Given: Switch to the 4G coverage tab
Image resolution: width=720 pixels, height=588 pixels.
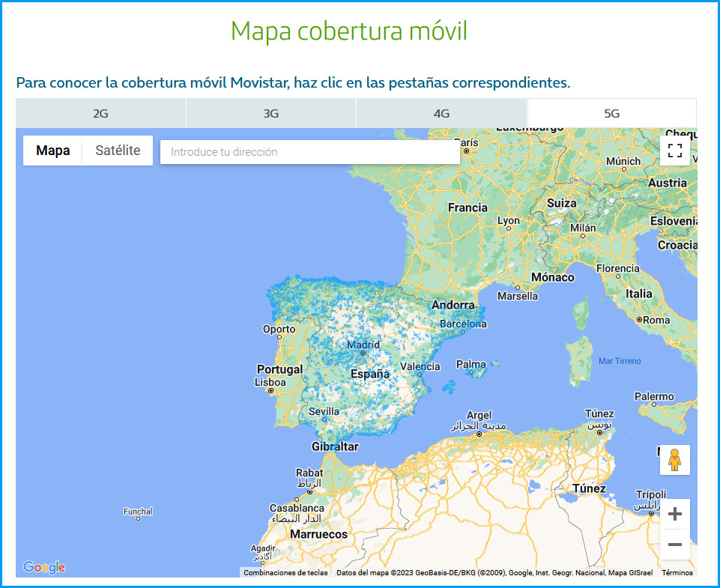Looking at the screenshot, I should (x=441, y=113).
